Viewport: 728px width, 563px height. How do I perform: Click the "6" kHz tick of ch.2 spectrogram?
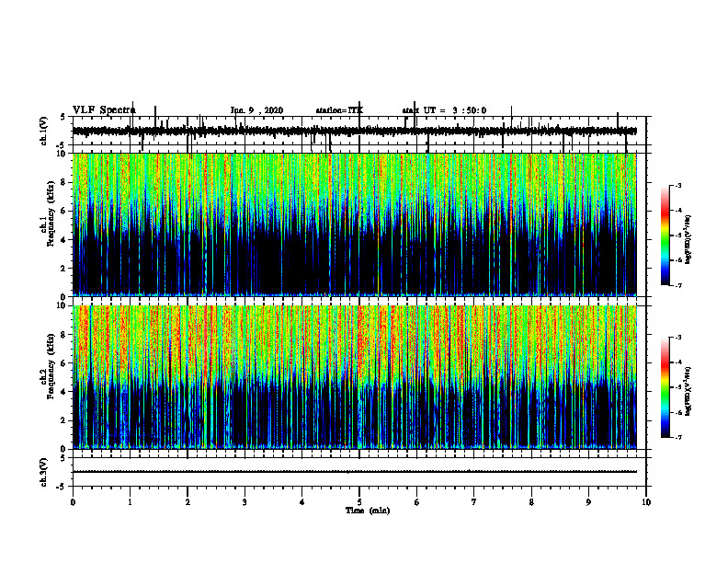64,363
